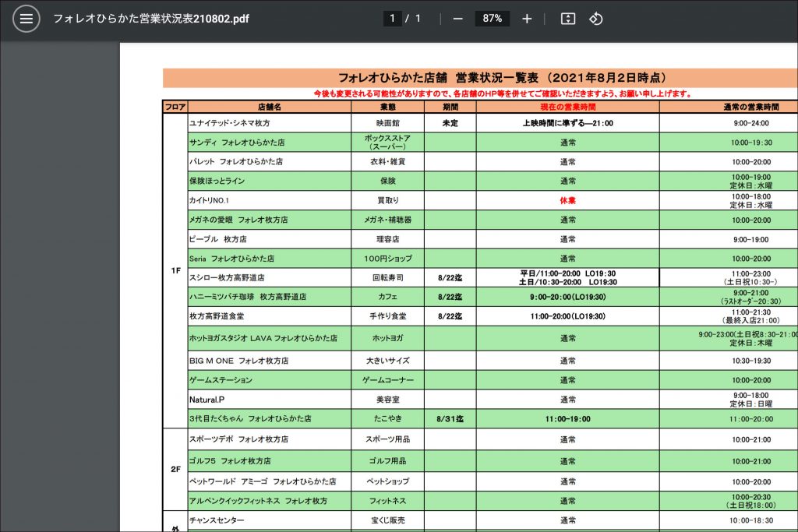The height and width of the screenshot is (532, 798).
Task: Zoom out using the minus icon
Action: 457,19
